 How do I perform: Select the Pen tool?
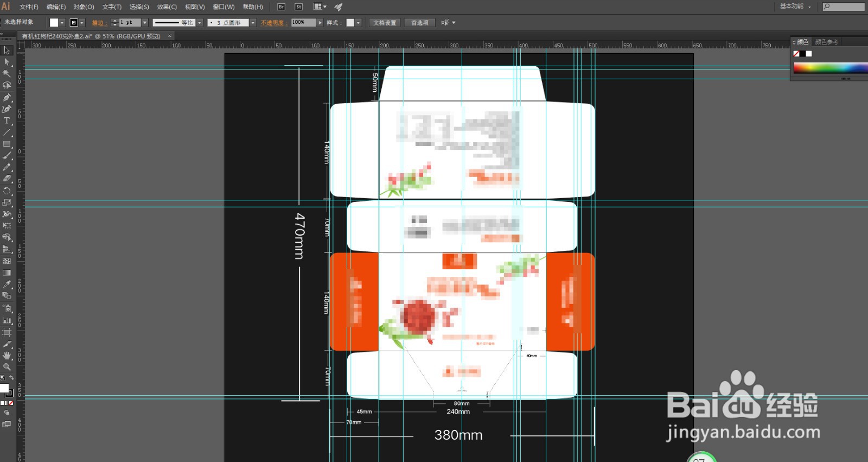pos(7,98)
